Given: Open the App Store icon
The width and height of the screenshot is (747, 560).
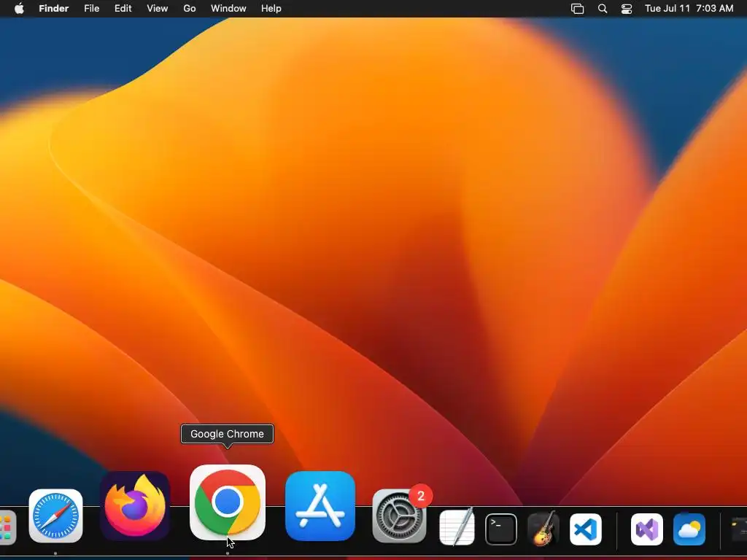Looking at the screenshot, I should point(320,506).
